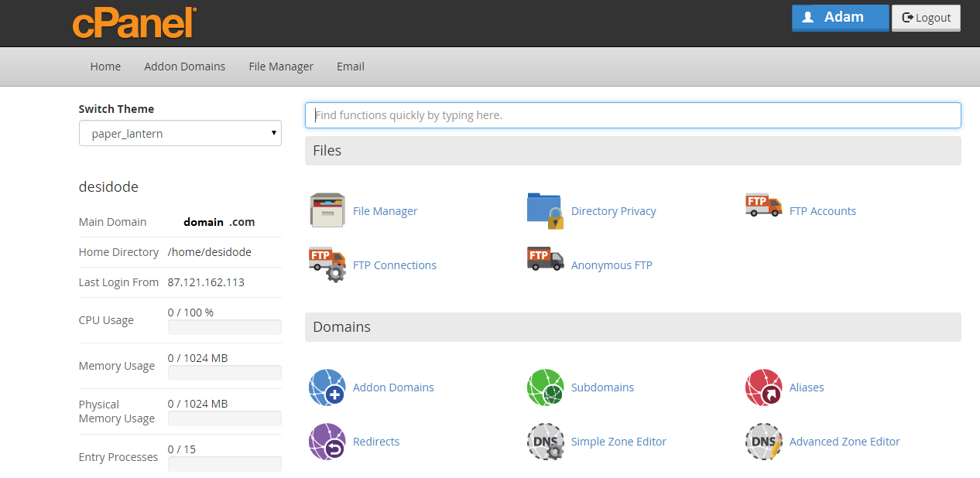980x478 pixels.
Task: Click the Aliases red globe icon
Action: (x=764, y=388)
